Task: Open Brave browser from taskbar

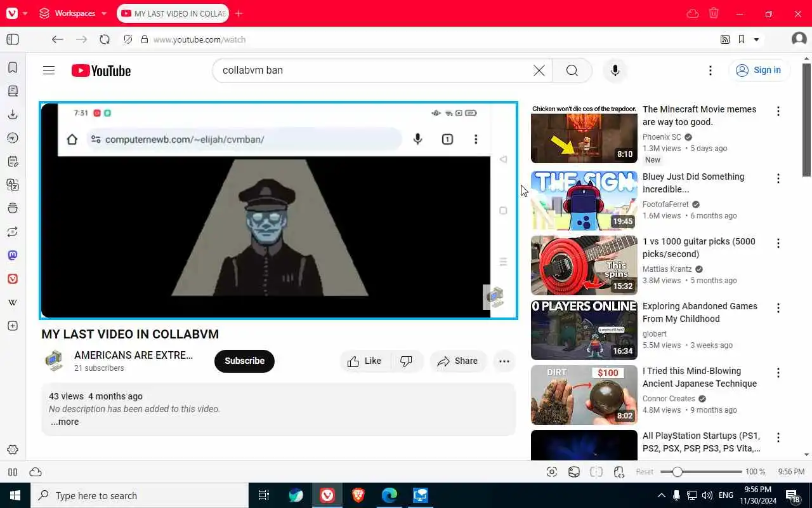Action: [x=358, y=495]
